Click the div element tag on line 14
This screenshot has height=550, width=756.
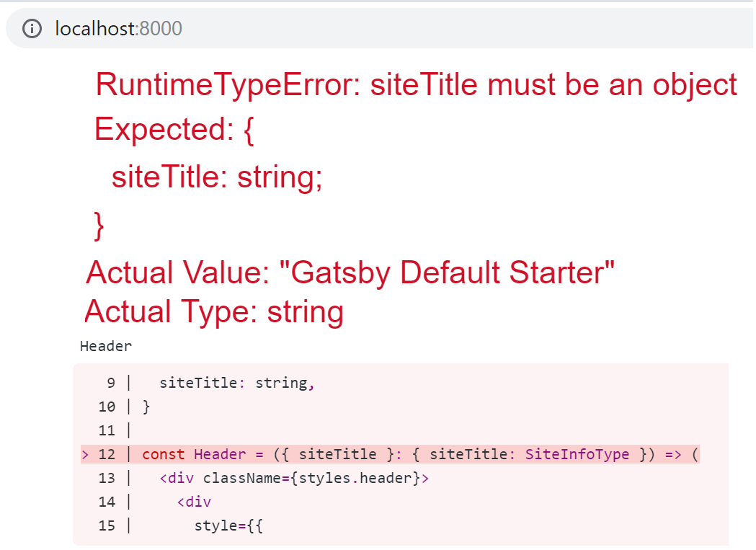(195, 502)
